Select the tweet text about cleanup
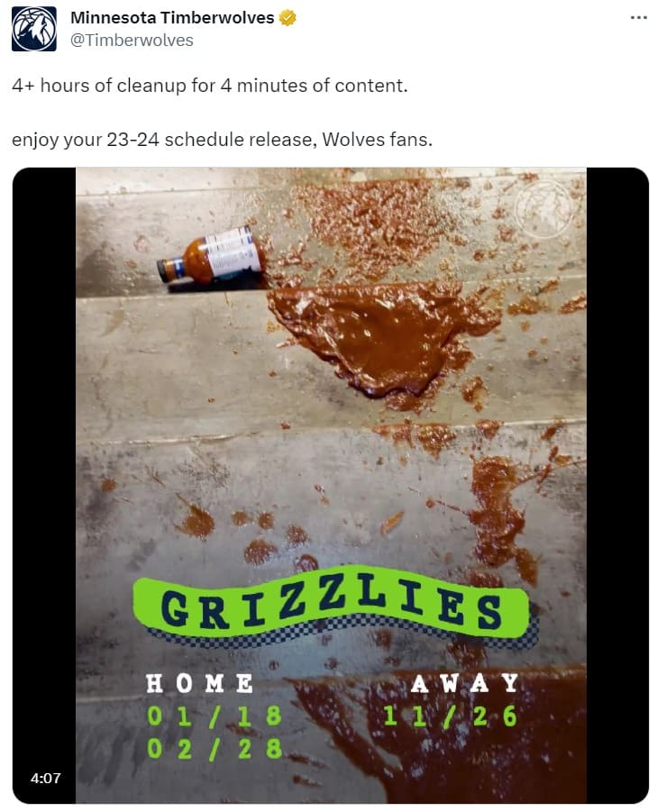 click(x=210, y=86)
